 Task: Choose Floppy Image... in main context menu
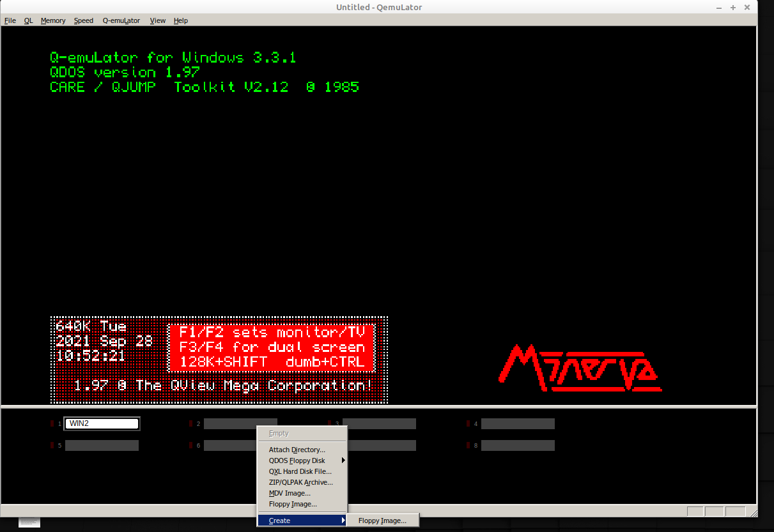[302, 504]
